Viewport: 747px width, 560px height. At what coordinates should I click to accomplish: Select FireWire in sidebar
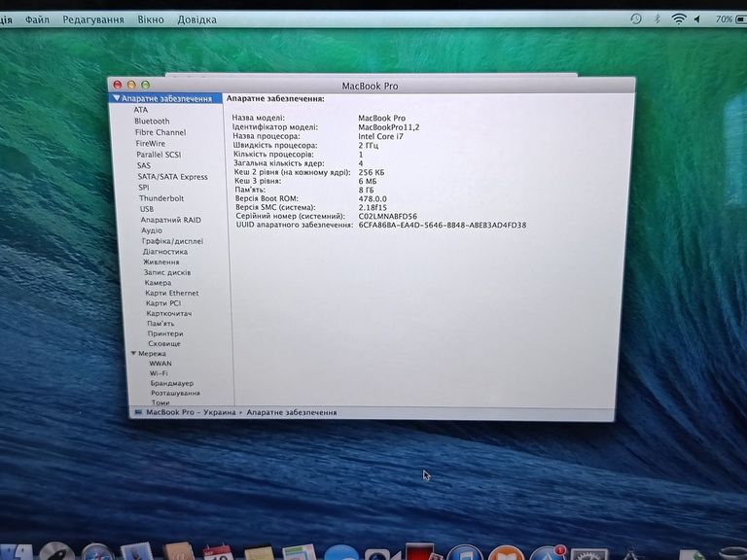(x=151, y=143)
